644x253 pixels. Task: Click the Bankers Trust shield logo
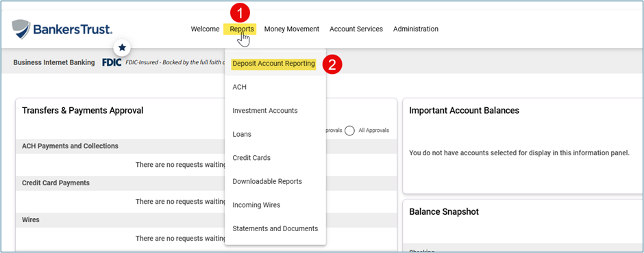click(x=21, y=29)
